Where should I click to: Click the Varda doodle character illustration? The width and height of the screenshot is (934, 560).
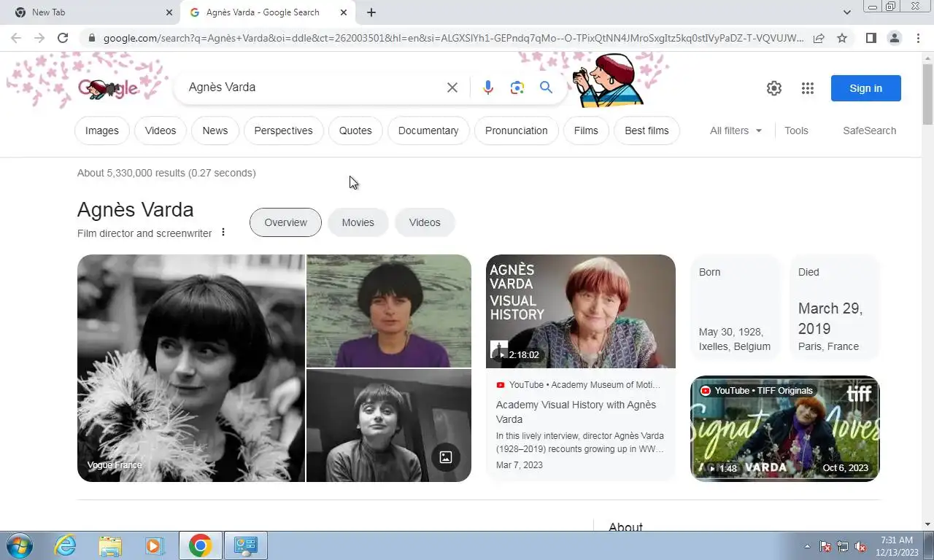pyautogui.click(x=609, y=79)
